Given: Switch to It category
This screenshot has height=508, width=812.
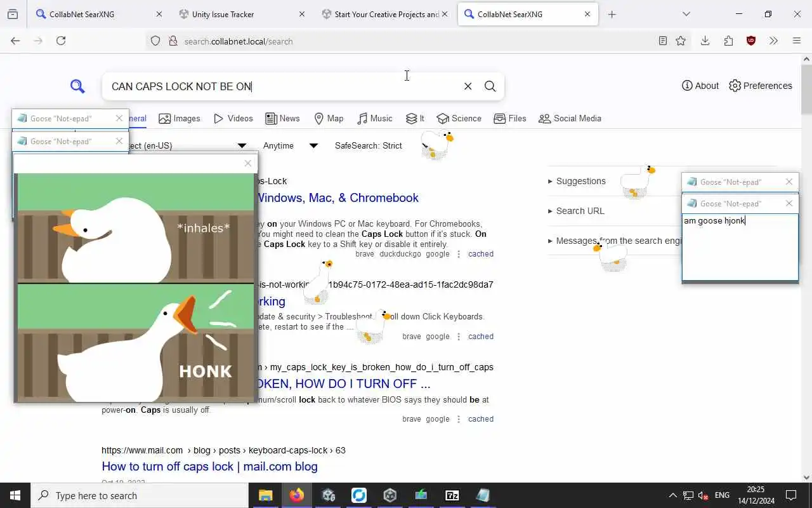Looking at the screenshot, I should [415, 119].
